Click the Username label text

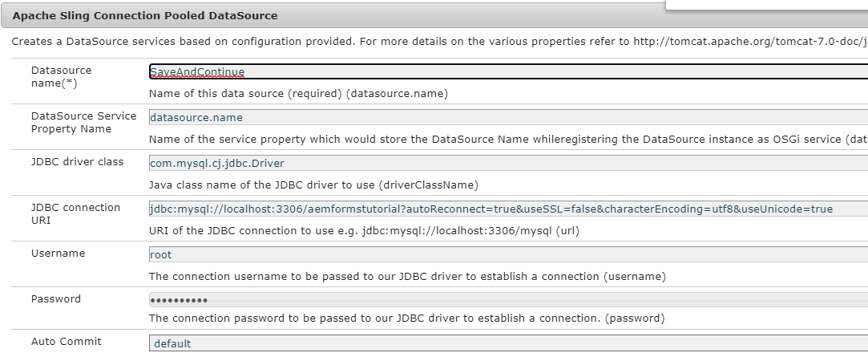coord(58,253)
